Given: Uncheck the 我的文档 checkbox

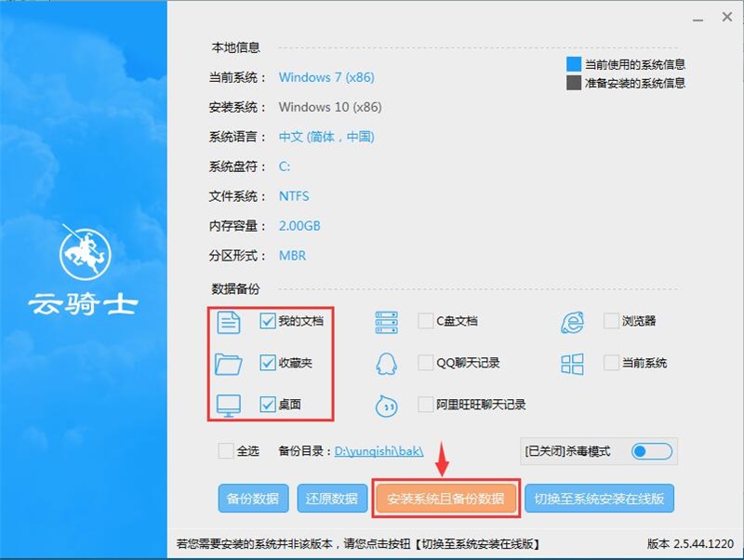Looking at the screenshot, I should [268, 321].
